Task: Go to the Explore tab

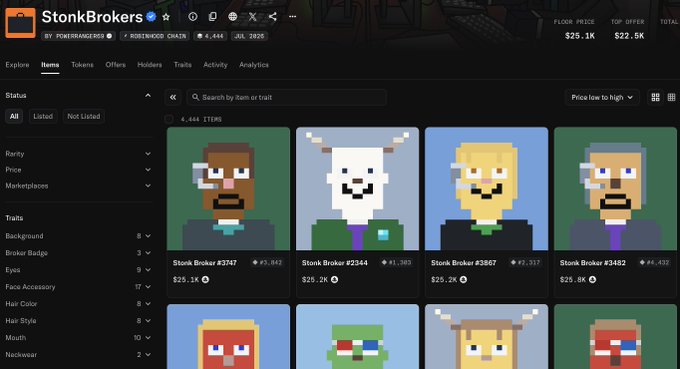Action: (x=17, y=65)
